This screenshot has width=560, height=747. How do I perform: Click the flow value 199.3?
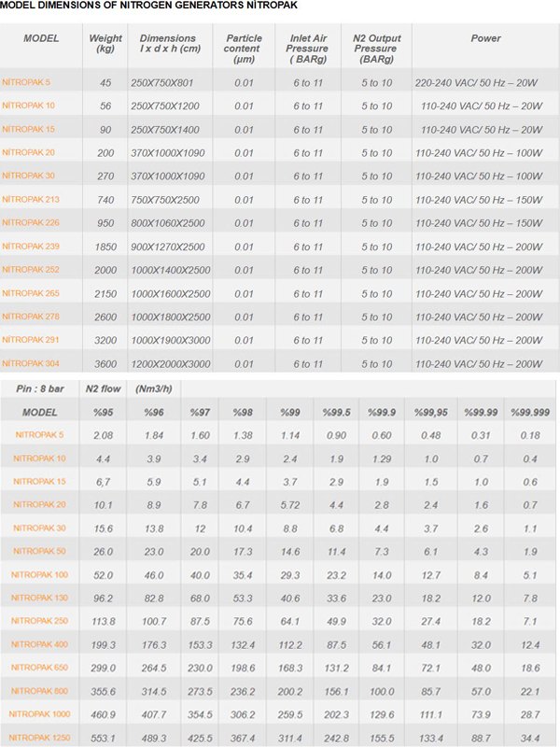104,644
